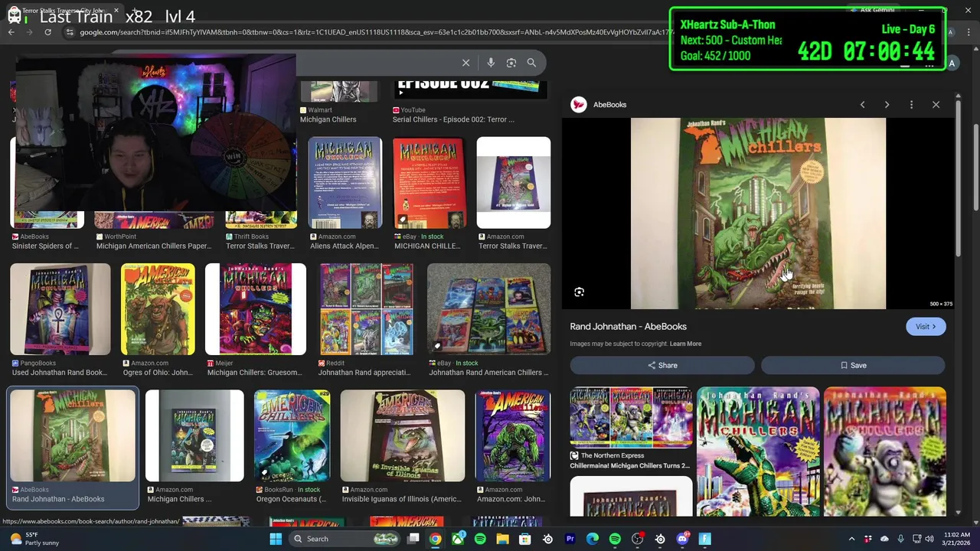
Task: Show hidden system tray icons
Action: pyautogui.click(x=851, y=539)
